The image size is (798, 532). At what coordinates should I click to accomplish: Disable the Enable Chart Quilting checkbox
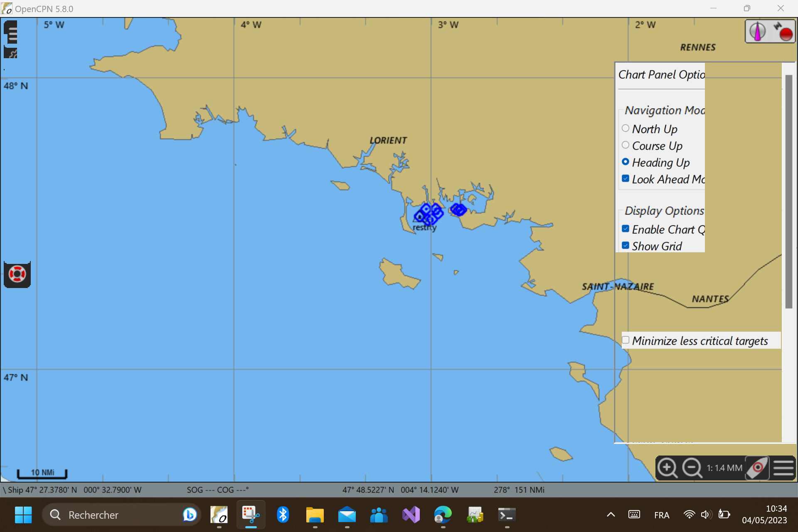point(626,229)
